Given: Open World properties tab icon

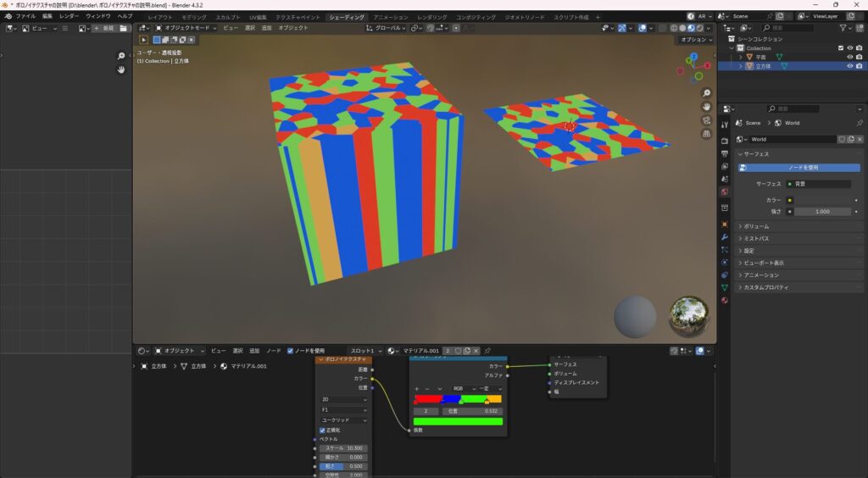Looking at the screenshot, I should (x=725, y=192).
